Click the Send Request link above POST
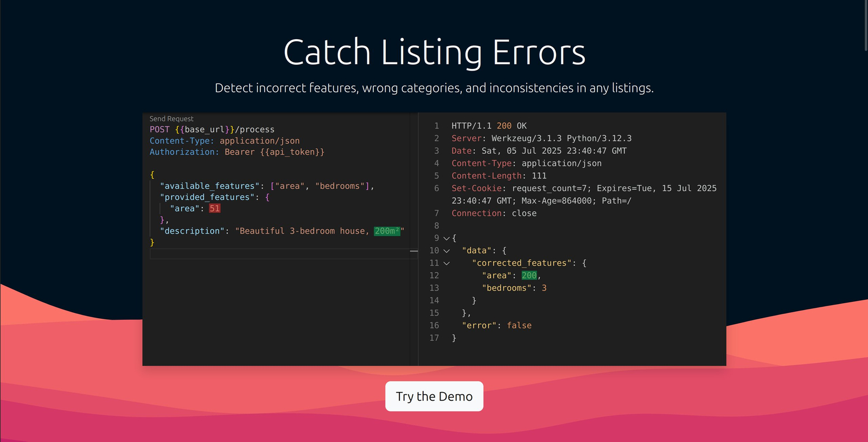868x442 pixels. click(x=171, y=119)
